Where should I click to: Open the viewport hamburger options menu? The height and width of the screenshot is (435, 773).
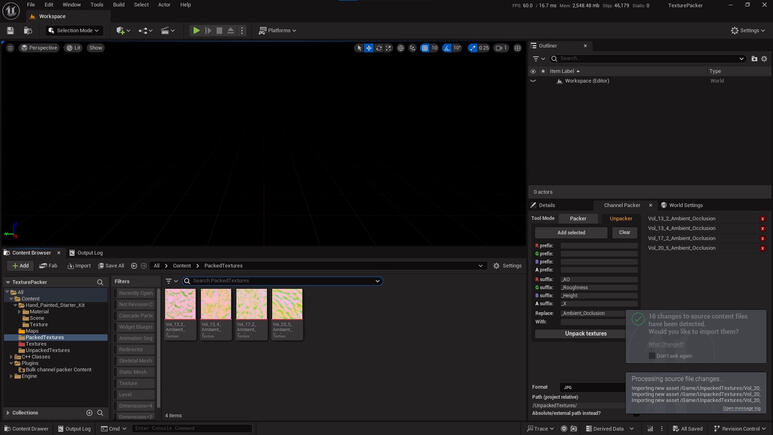10,48
